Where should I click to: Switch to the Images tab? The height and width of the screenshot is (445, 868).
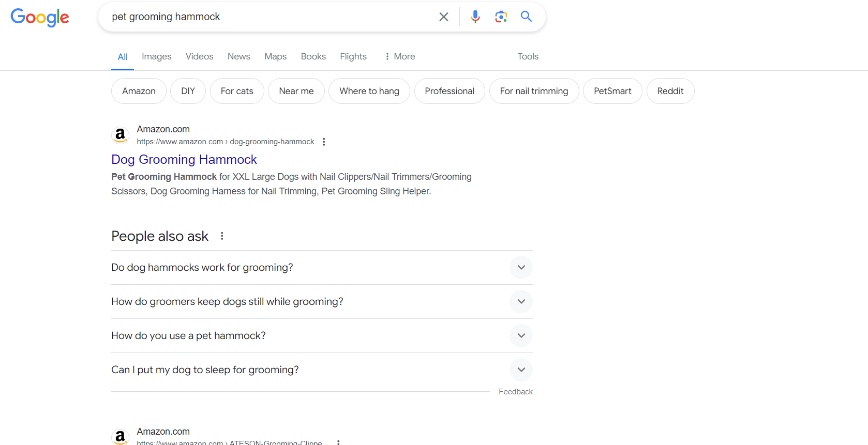pos(157,56)
